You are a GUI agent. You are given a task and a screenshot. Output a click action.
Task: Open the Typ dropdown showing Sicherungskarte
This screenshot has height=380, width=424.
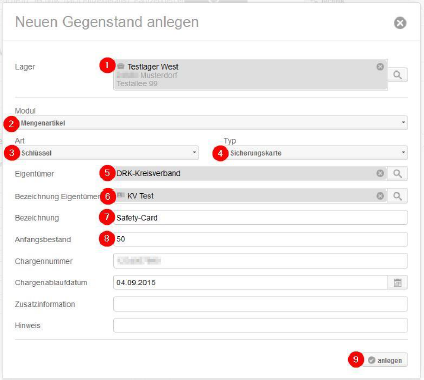click(315, 153)
